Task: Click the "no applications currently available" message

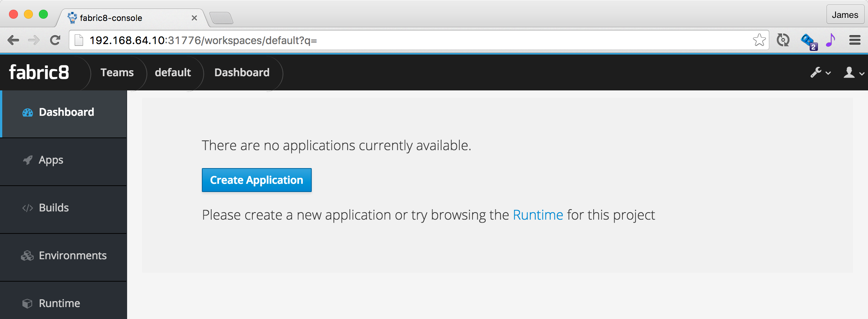Action: [x=336, y=146]
